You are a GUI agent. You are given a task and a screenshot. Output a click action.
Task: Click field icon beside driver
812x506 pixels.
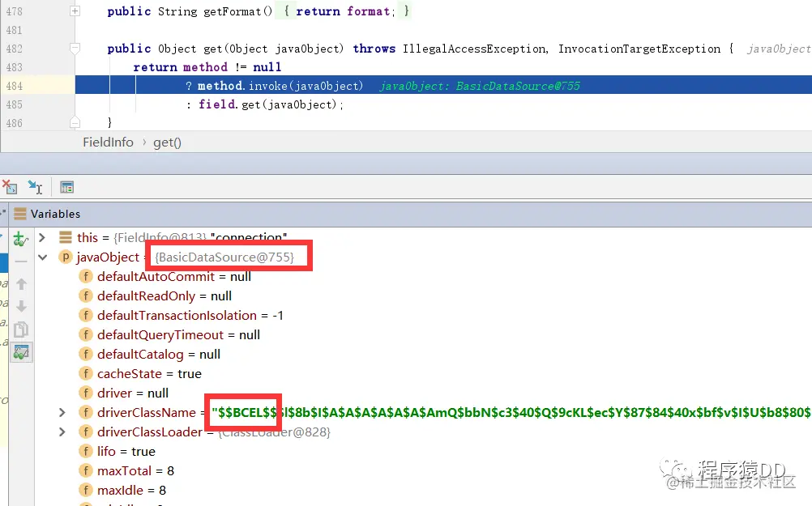[x=85, y=393]
